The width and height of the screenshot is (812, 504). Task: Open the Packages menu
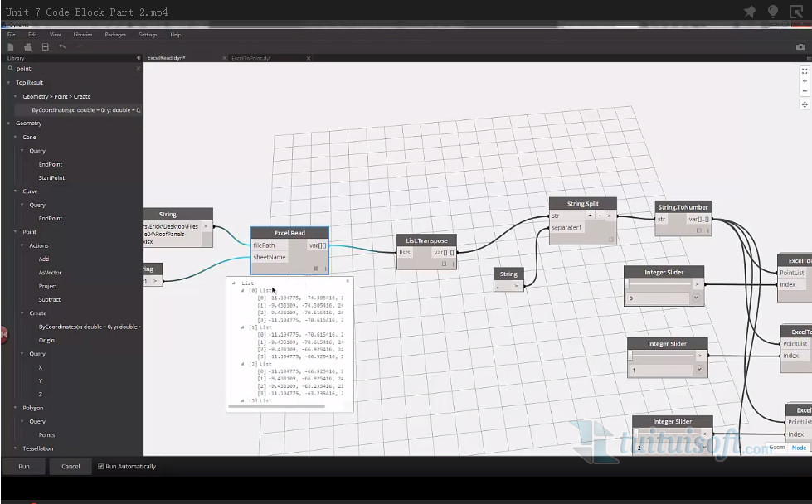pyautogui.click(x=115, y=35)
